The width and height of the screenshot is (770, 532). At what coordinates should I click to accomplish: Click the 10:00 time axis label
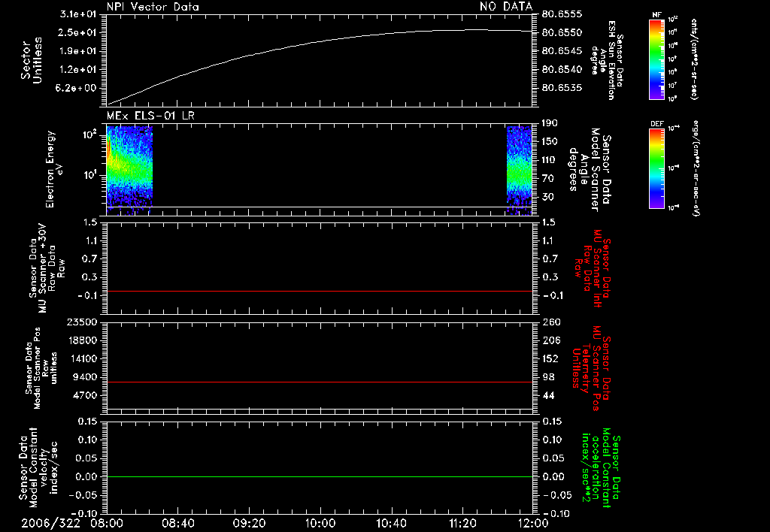[x=320, y=523]
